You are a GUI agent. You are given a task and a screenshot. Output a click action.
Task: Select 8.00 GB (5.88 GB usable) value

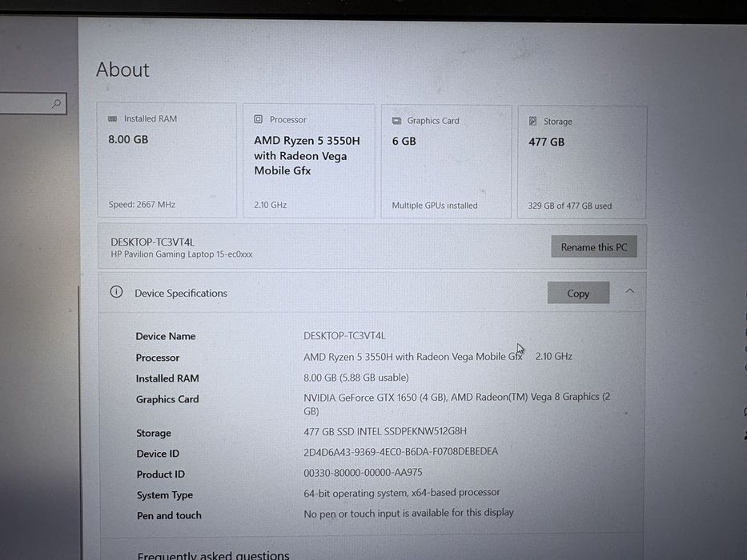(x=355, y=378)
